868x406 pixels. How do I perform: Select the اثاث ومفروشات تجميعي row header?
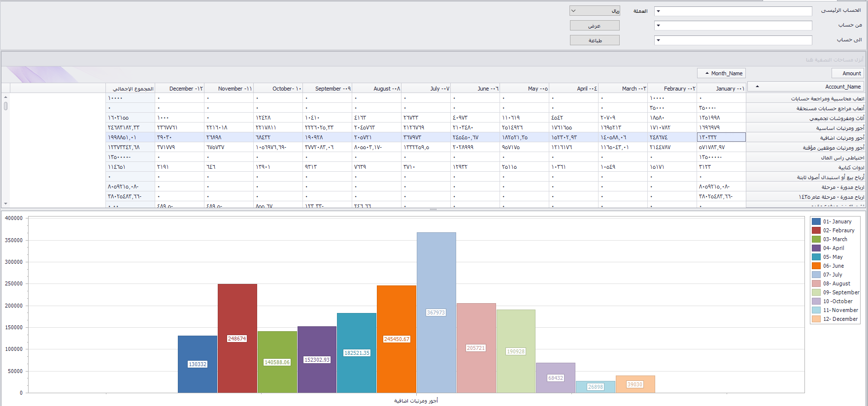click(805, 118)
